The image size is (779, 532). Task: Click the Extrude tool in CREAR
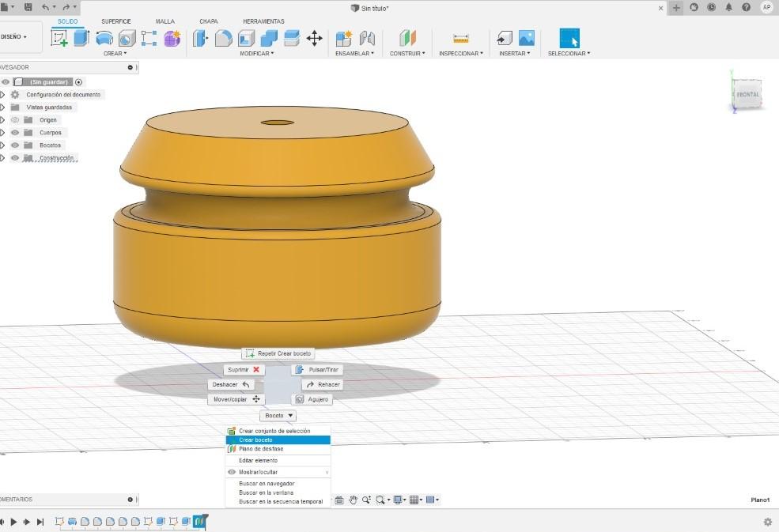82,38
